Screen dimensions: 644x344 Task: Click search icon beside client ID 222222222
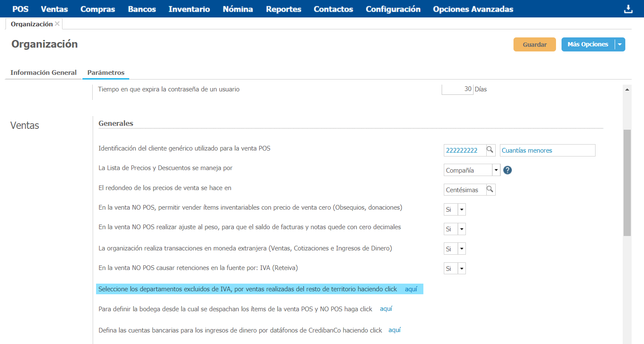[x=490, y=150]
